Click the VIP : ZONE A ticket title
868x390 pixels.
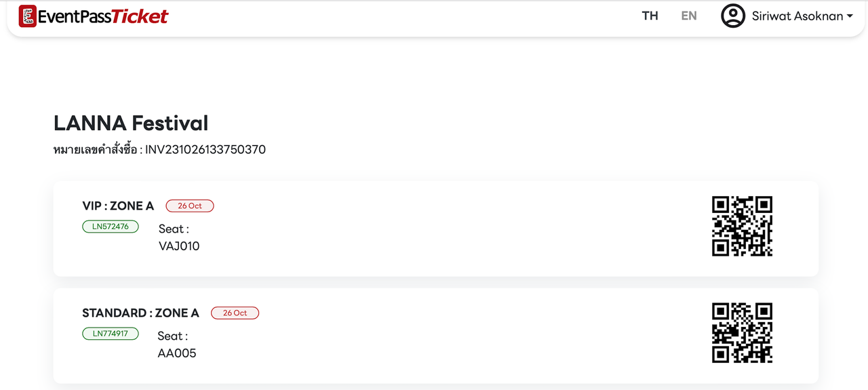(119, 206)
